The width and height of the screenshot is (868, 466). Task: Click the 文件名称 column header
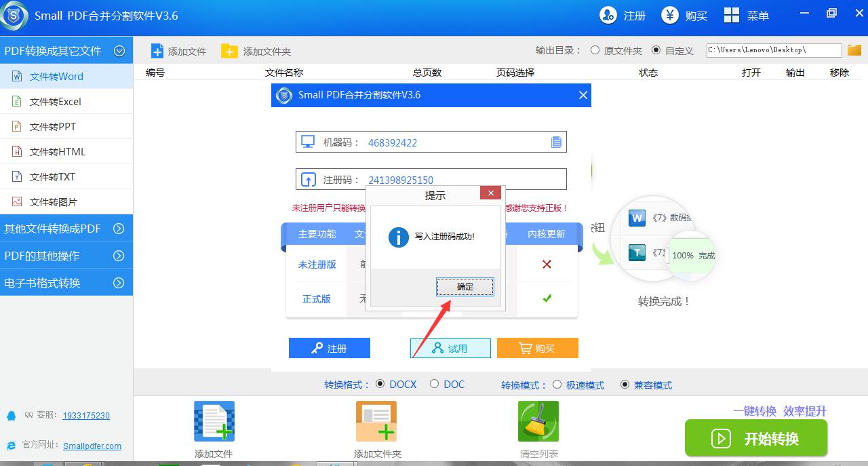point(284,73)
